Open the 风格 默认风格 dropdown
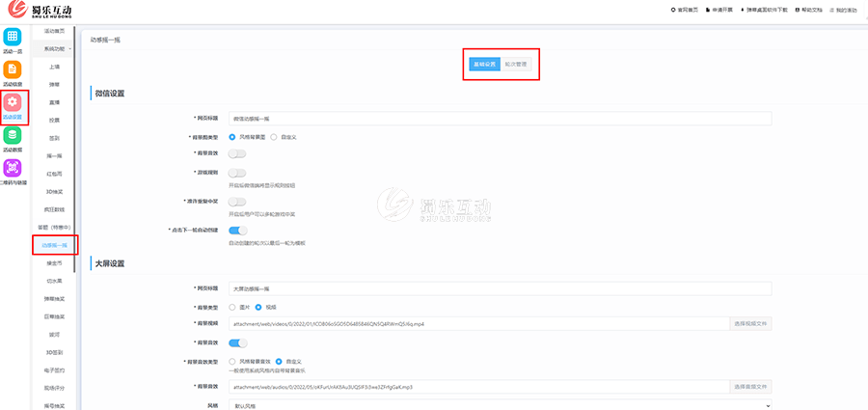This screenshot has width=868, height=410. [x=500, y=405]
